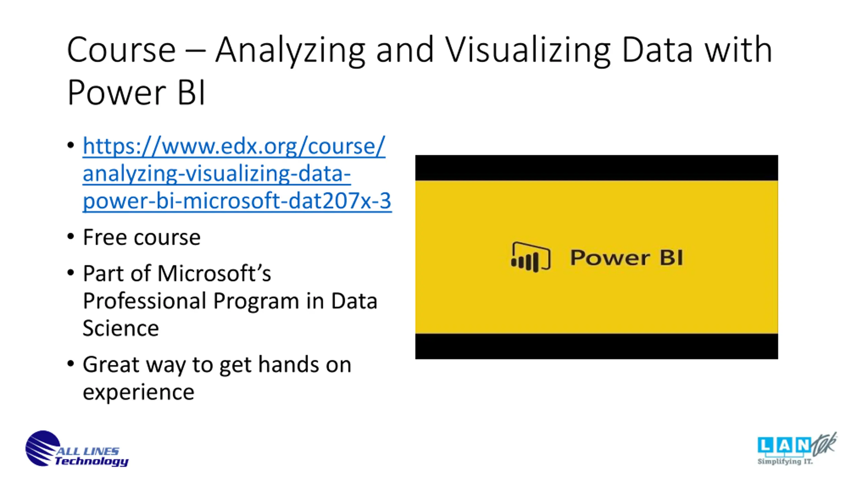
Task: Click the word "experience" in last bullet
Action: (x=138, y=392)
